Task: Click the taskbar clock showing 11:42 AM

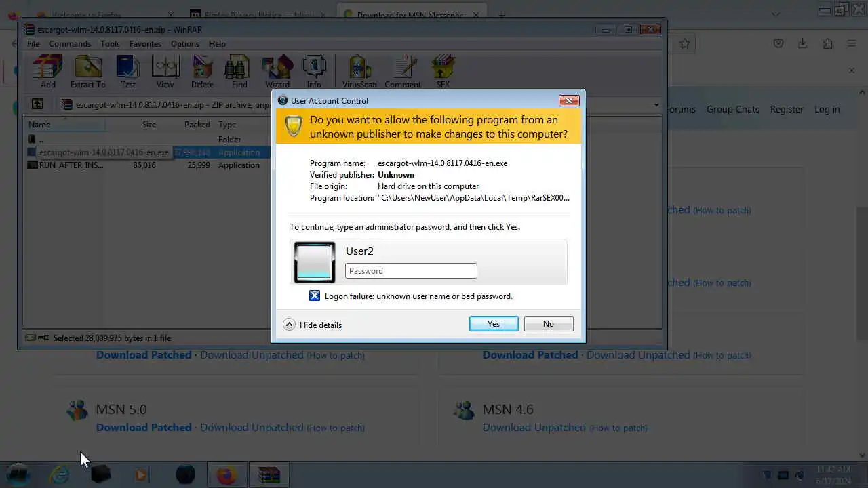Action: point(833,474)
